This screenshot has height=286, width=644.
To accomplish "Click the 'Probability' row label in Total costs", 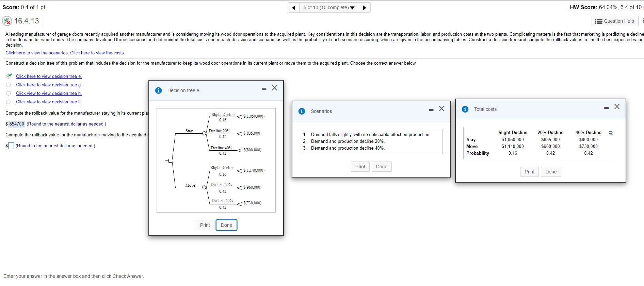I will (x=478, y=153).
